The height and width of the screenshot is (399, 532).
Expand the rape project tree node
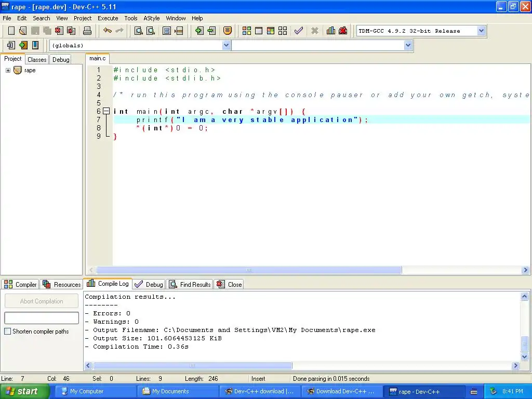pos(8,70)
